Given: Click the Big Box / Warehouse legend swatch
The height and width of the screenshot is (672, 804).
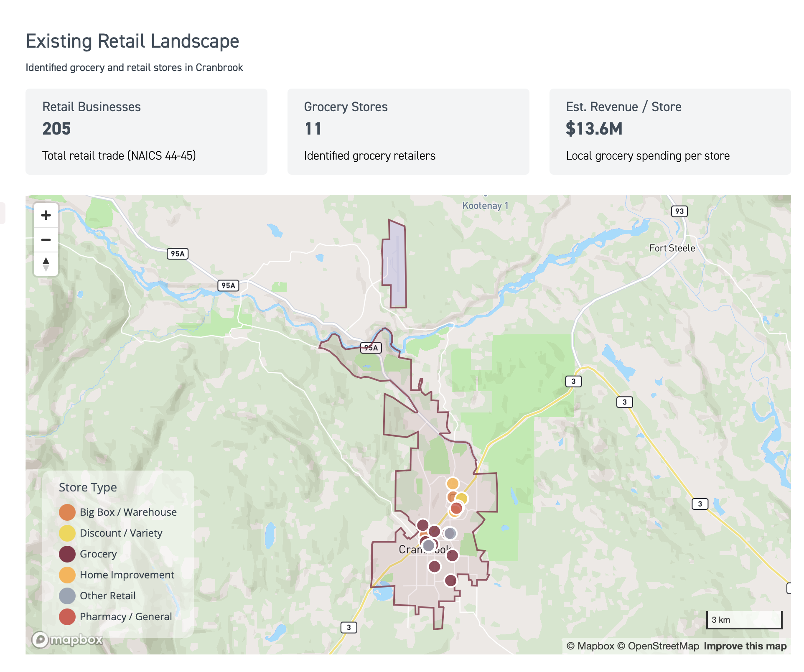Looking at the screenshot, I should [67, 512].
